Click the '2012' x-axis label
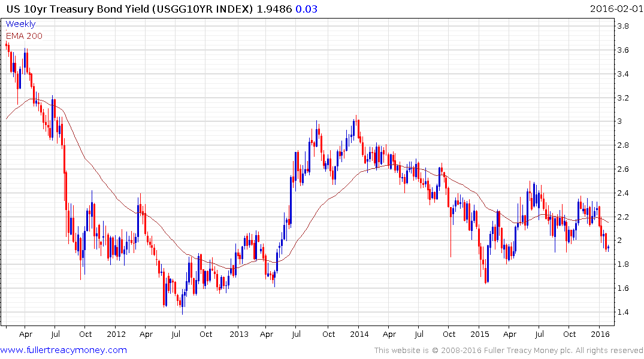 (x=116, y=334)
